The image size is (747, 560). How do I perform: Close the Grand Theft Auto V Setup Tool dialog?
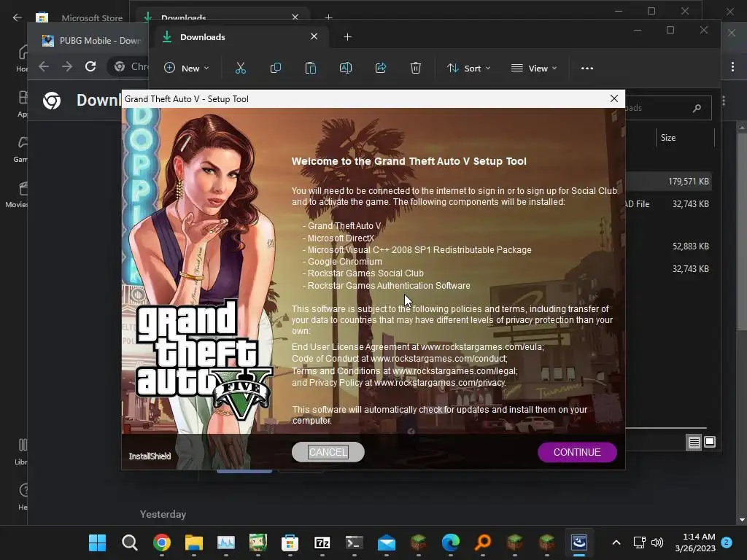(614, 98)
